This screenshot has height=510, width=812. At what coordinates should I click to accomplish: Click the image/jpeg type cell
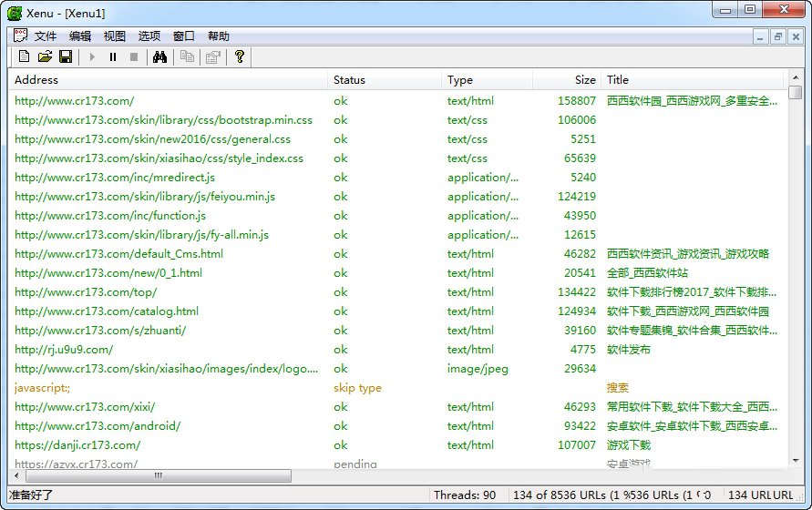pos(478,369)
